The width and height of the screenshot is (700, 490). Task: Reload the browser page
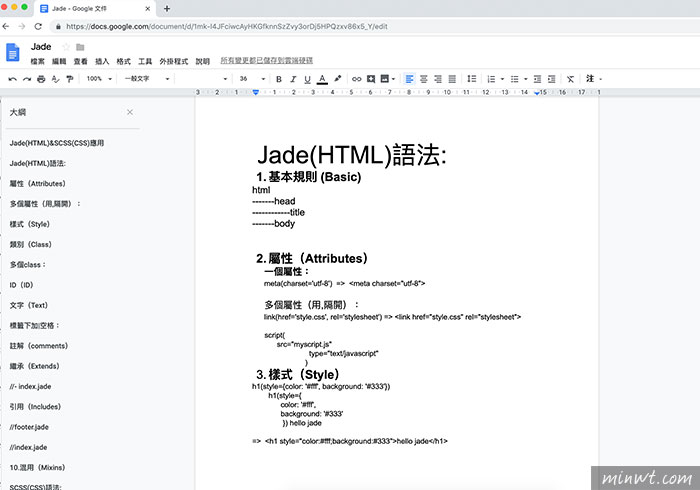pos(38,26)
